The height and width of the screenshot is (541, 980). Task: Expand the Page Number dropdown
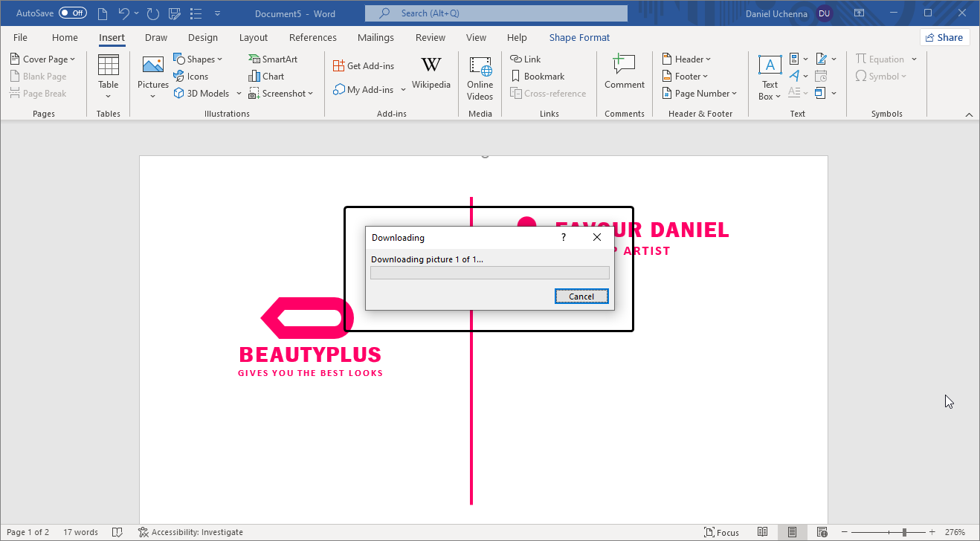[x=700, y=94]
